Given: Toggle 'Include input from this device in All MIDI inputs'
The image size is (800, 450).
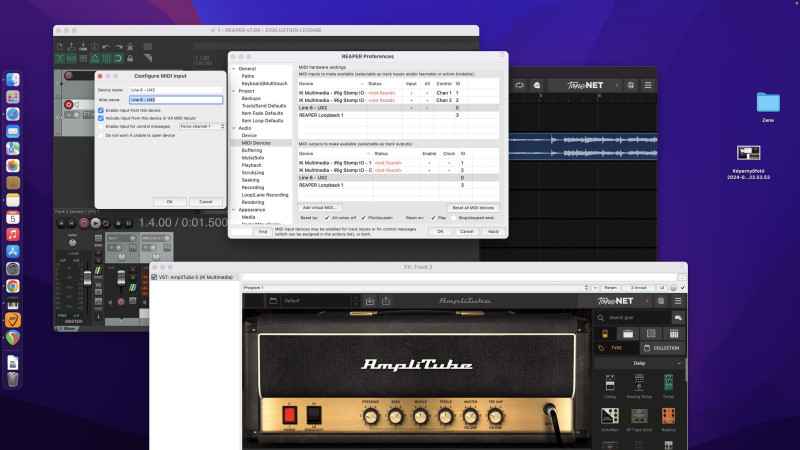Looking at the screenshot, I should (101, 118).
